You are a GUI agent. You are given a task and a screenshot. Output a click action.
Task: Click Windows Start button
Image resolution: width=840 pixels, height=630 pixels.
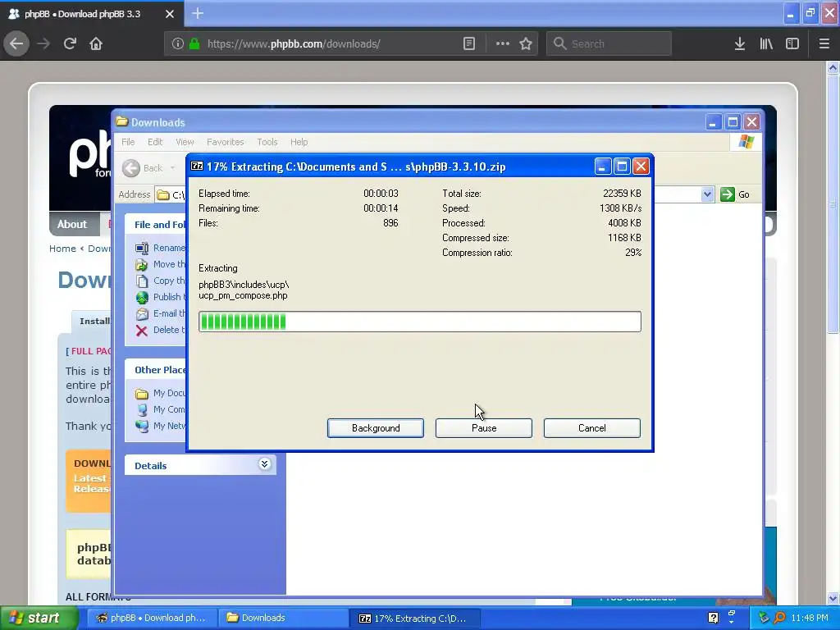coord(39,618)
